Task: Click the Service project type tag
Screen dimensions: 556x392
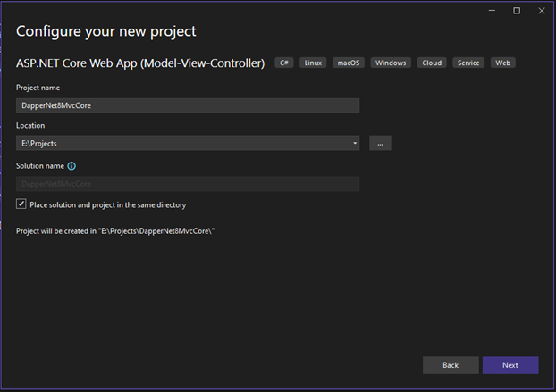Action: click(x=468, y=63)
